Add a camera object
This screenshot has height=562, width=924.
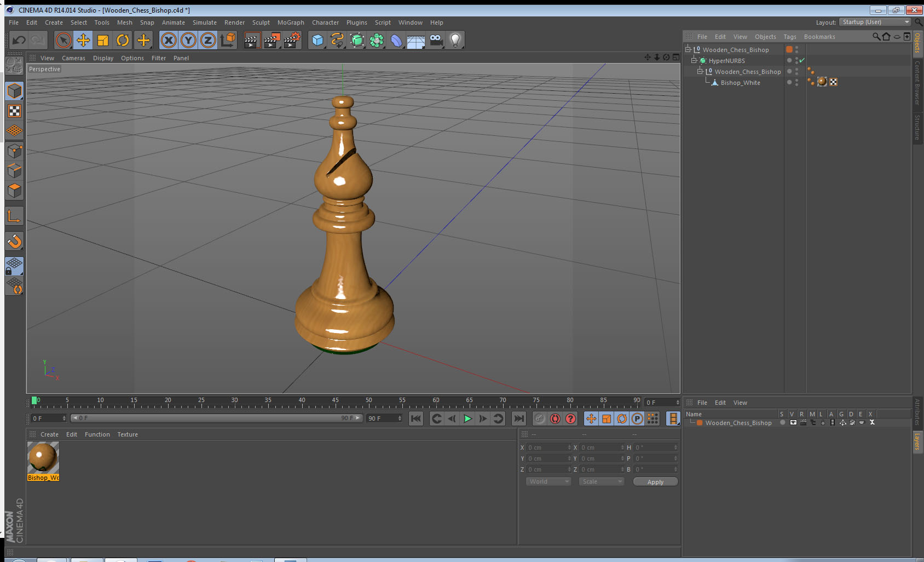pyautogui.click(x=436, y=40)
